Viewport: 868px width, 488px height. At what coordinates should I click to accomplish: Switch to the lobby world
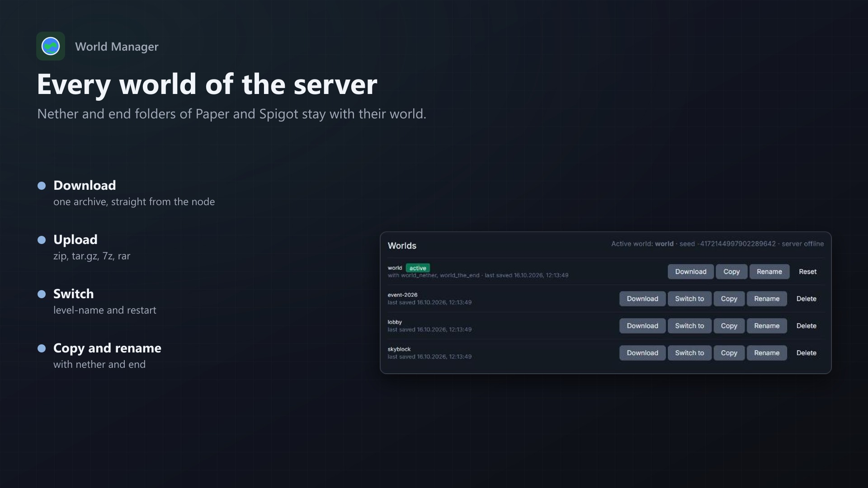(x=689, y=326)
